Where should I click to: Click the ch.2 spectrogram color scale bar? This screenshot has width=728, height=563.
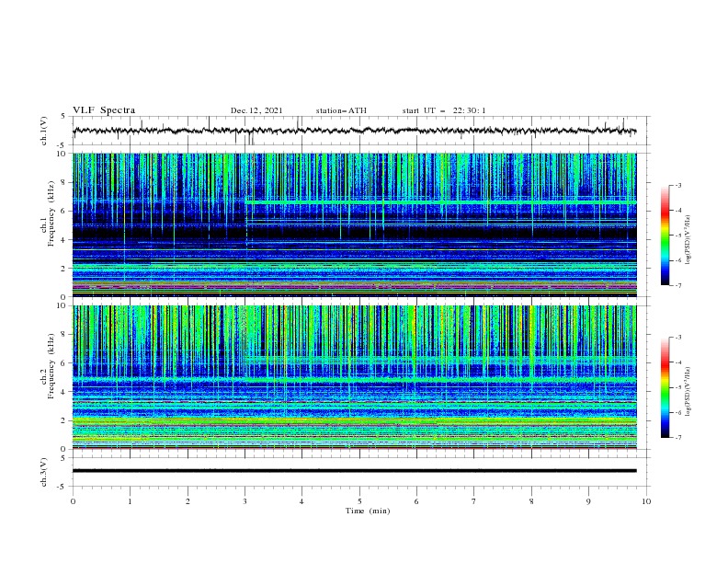pos(665,387)
